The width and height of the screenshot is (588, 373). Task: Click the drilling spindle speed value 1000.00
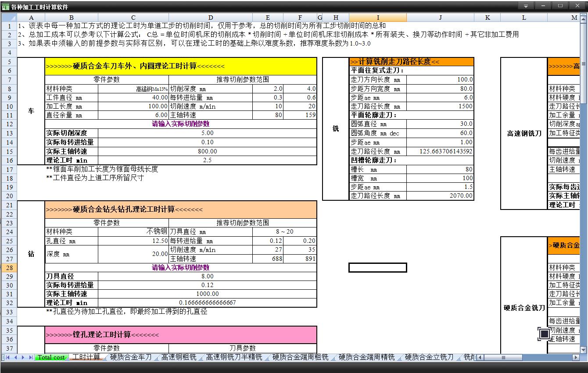(x=208, y=294)
